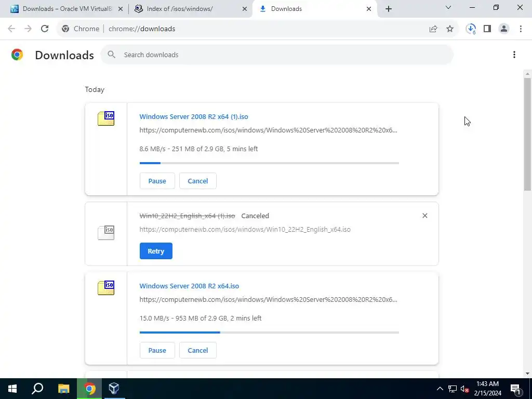Click source URL under Windows Server 2008 R2 x64.iso
532x399 pixels.
(268, 299)
